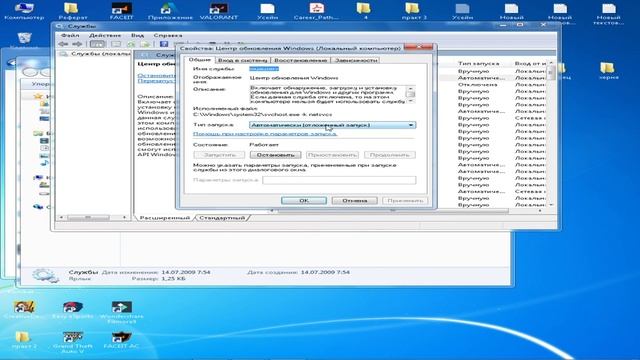640x360 pixels.
Task: Switch to Зависимости tab
Action: point(356,60)
